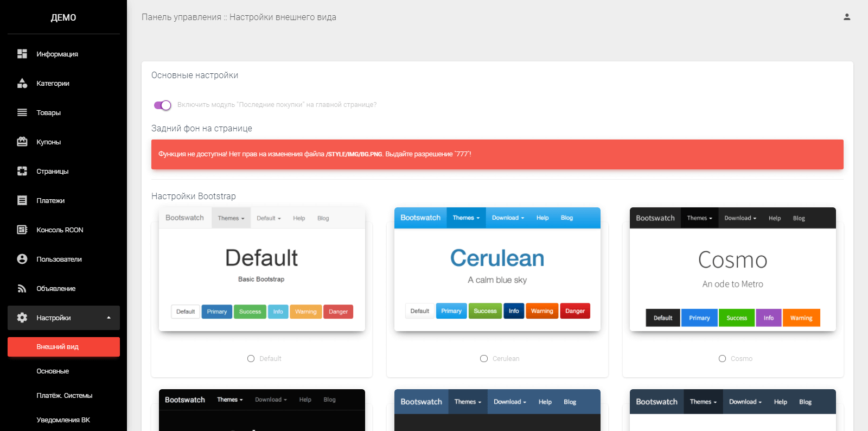Click Bootswatch brand in Cerulean preview
This screenshot has height=431, width=868.
(420, 218)
